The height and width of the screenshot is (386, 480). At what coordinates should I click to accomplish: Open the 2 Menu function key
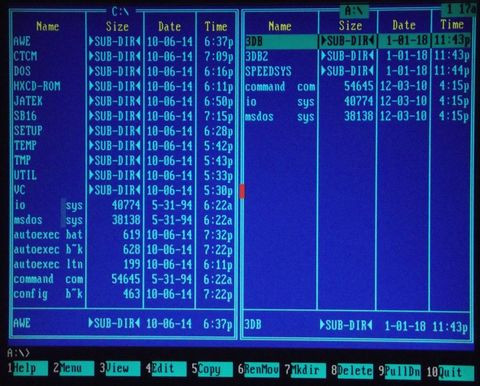click(73, 368)
